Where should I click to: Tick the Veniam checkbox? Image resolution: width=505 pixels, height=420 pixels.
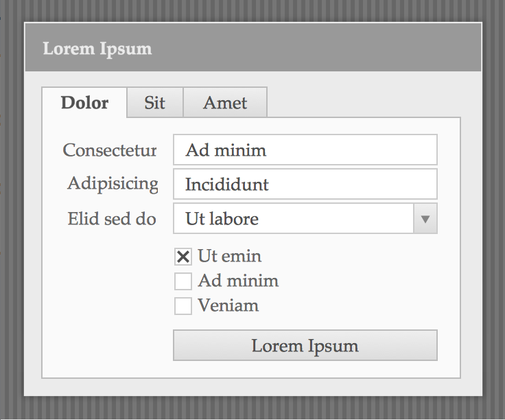[183, 305]
